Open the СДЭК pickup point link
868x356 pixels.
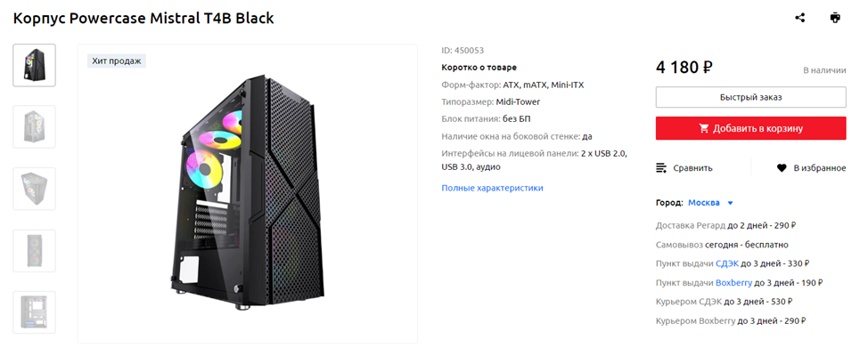point(727,263)
